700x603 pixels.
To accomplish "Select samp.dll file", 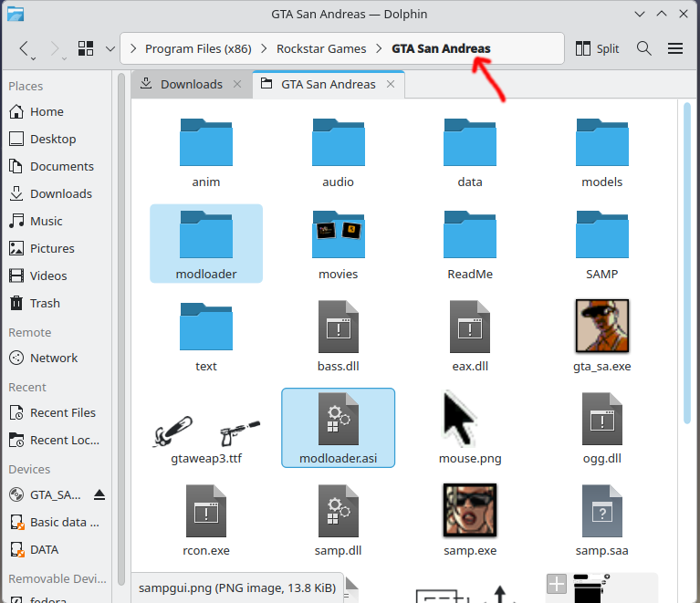I will click(338, 521).
